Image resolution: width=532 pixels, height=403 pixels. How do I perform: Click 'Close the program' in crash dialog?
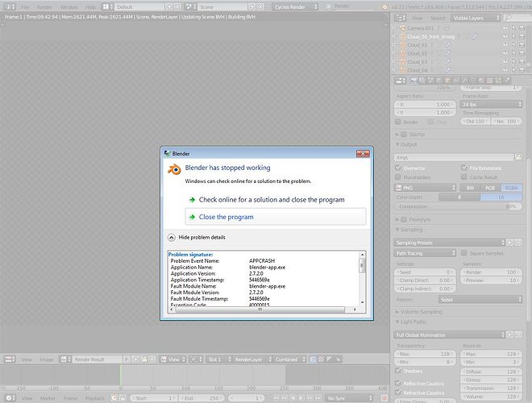click(275, 217)
